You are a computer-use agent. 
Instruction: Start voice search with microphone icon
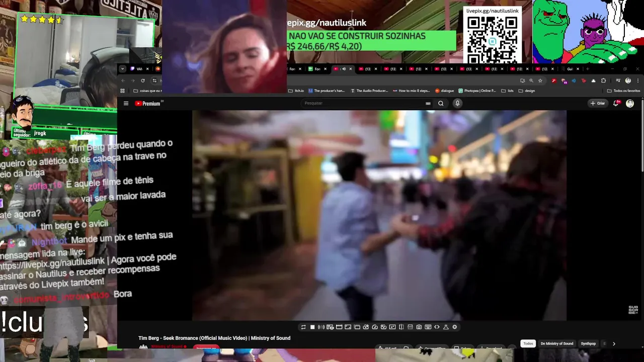point(457,103)
